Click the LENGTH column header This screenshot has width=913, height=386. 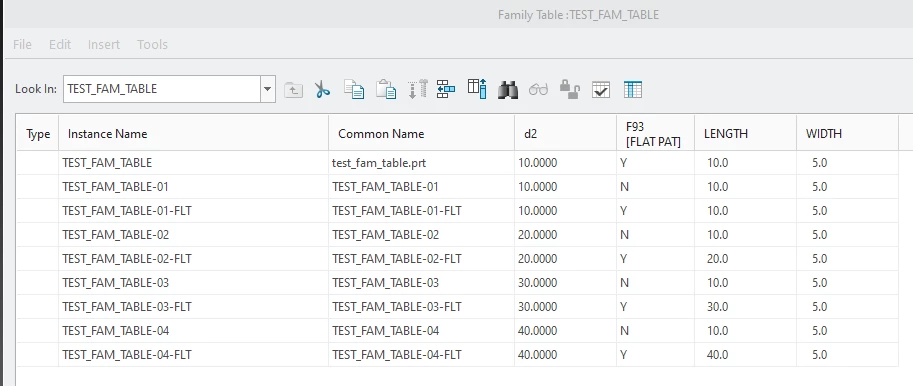pos(745,134)
